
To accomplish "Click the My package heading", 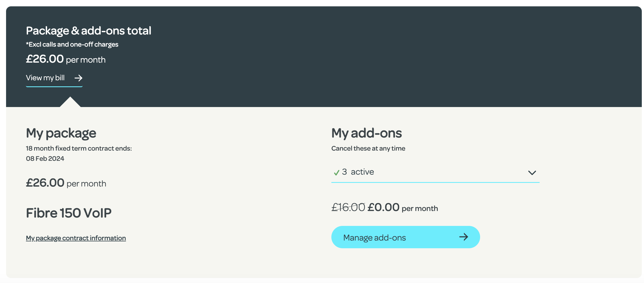I will click(61, 133).
